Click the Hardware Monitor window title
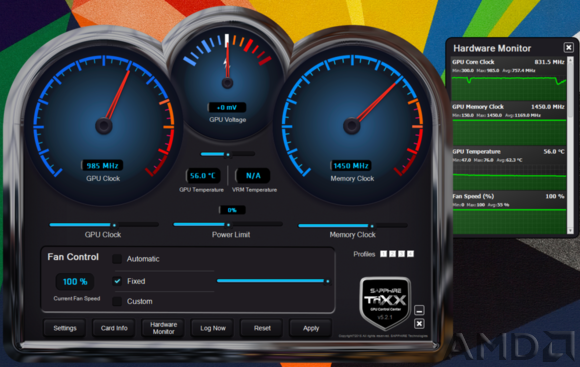This screenshot has height=367, width=580. click(x=492, y=48)
